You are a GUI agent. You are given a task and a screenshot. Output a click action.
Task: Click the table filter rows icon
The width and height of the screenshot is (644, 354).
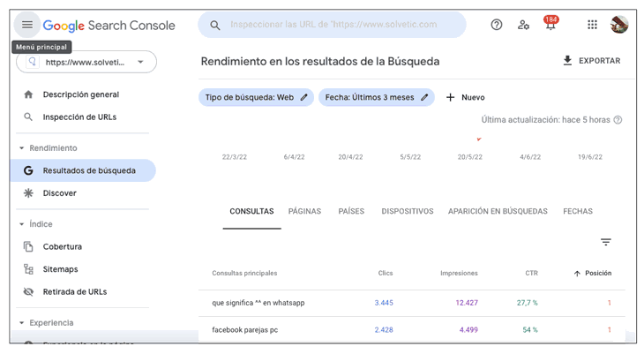tap(606, 242)
